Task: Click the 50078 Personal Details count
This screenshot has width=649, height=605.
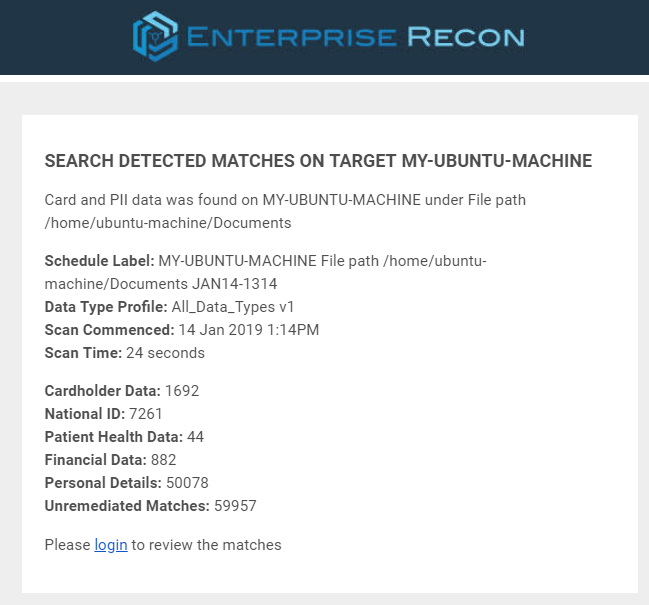Action: (187, 482)
